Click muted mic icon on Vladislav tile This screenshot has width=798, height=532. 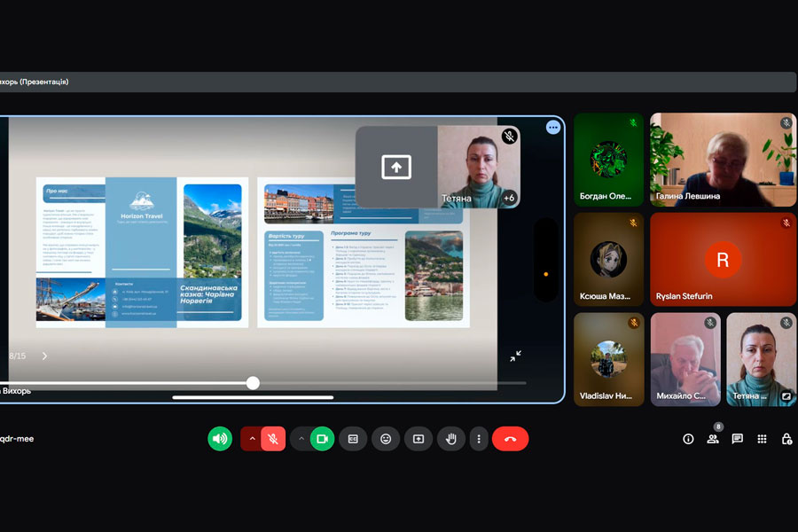[x=634, y=323]
